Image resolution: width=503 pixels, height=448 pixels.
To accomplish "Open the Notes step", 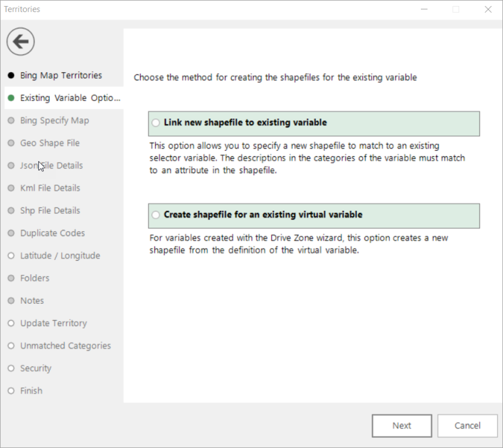I will point(32,301).
